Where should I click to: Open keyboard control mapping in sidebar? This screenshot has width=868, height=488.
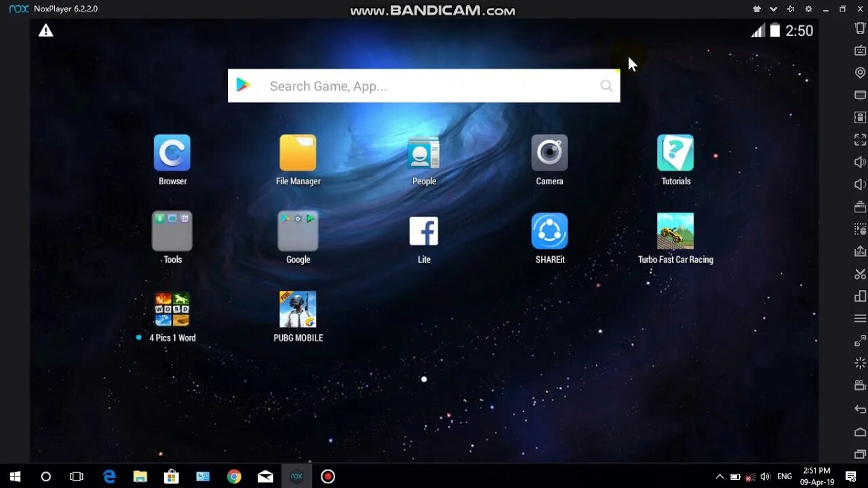(860, 50)
